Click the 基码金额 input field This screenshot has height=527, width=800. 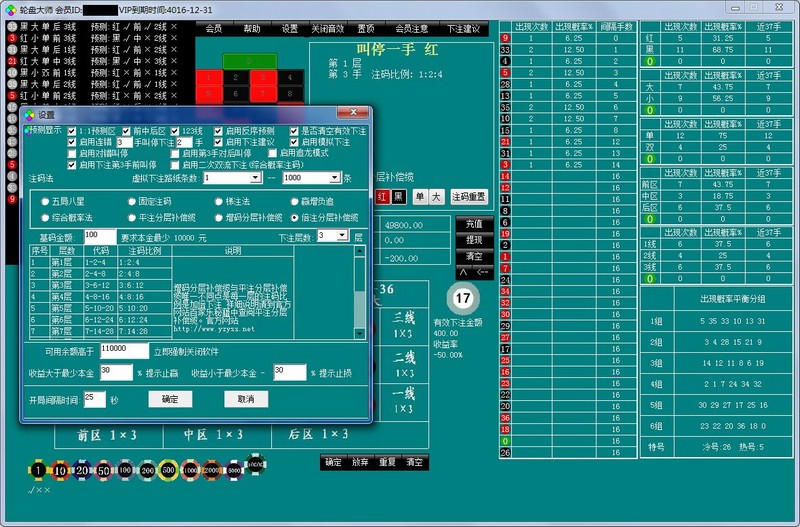[99, 234]
